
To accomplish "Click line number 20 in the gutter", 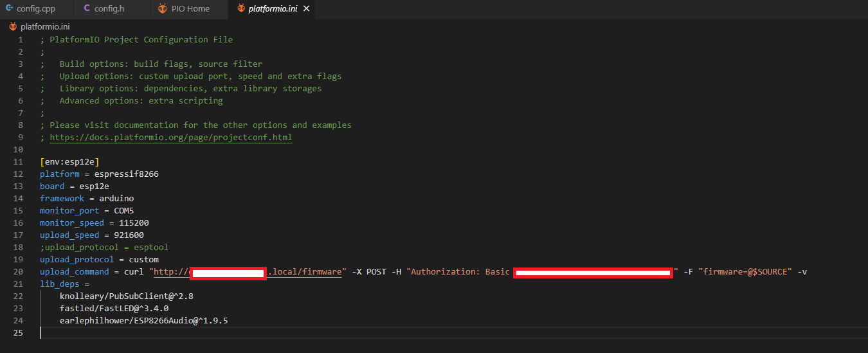I will [18, 272].
